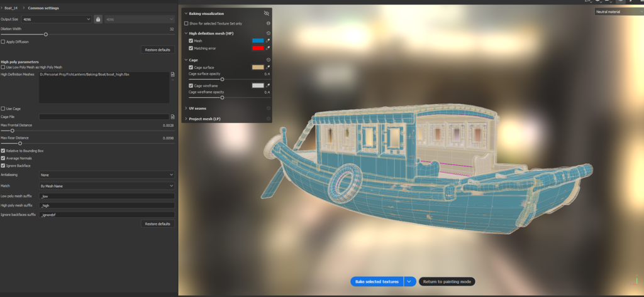Uncheck the Cage wireframe checkbox
Image resolution: width=644 pixels, height=297 pixels.
(191, 86)
